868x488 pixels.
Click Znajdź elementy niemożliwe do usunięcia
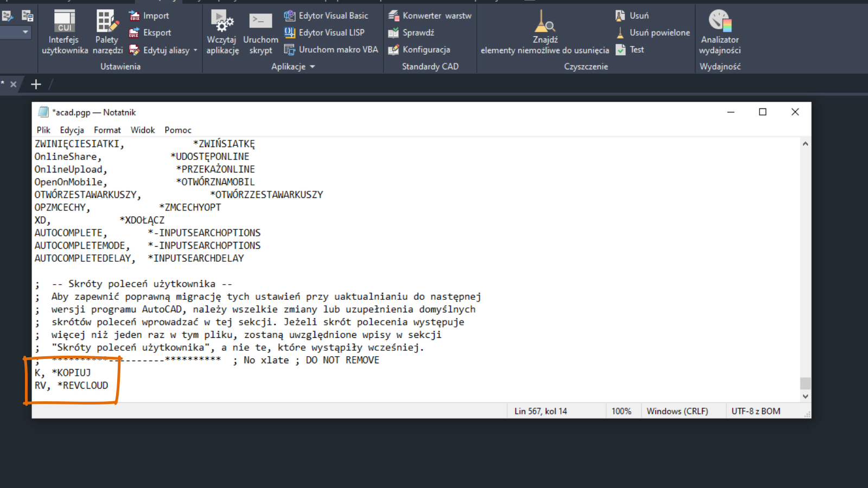pos(545,32)
